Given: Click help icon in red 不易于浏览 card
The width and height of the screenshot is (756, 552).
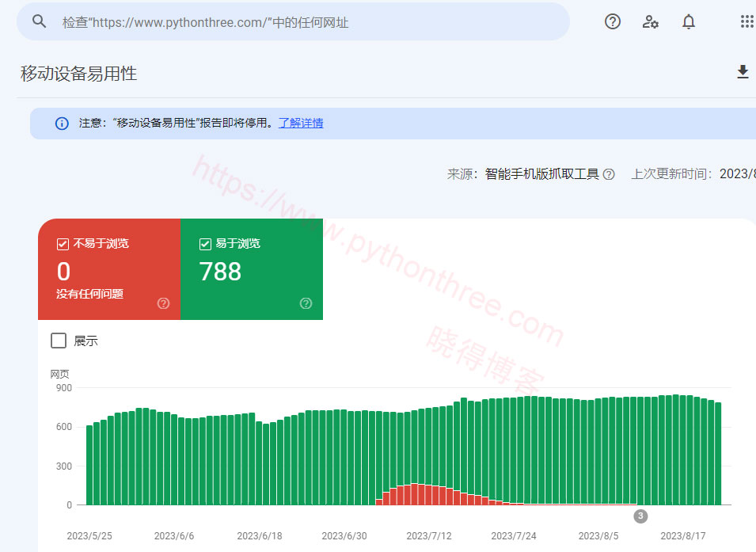Looking at the screenshot, I should pyautogui.click(x=164, y=303).
